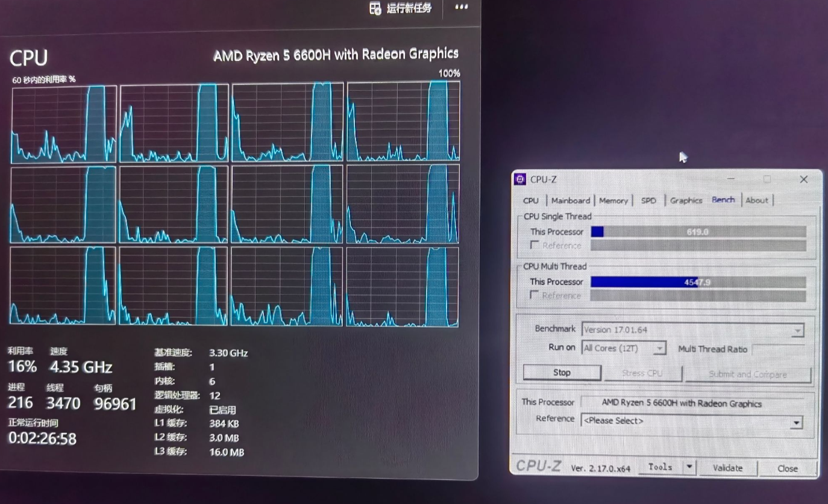Click the Validate button
828x504 pixels.
pos(727,468)
